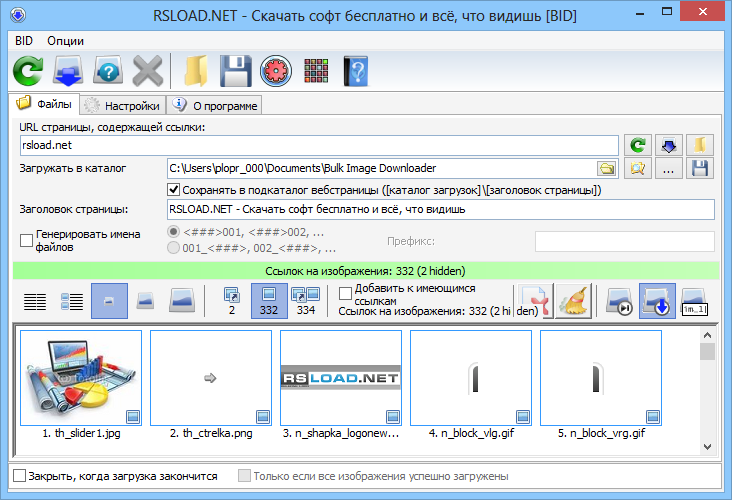Switch to the Настройки tab

coord(123,106)
